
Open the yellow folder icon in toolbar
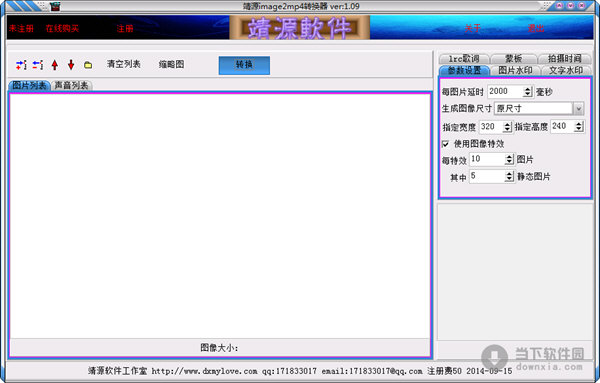coord(88,65)
